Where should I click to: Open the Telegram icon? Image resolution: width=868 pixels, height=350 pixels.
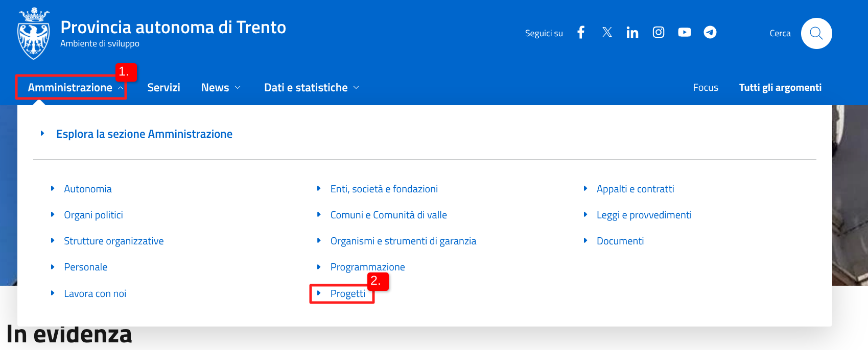pyautogui.click(x=710, y=33)
